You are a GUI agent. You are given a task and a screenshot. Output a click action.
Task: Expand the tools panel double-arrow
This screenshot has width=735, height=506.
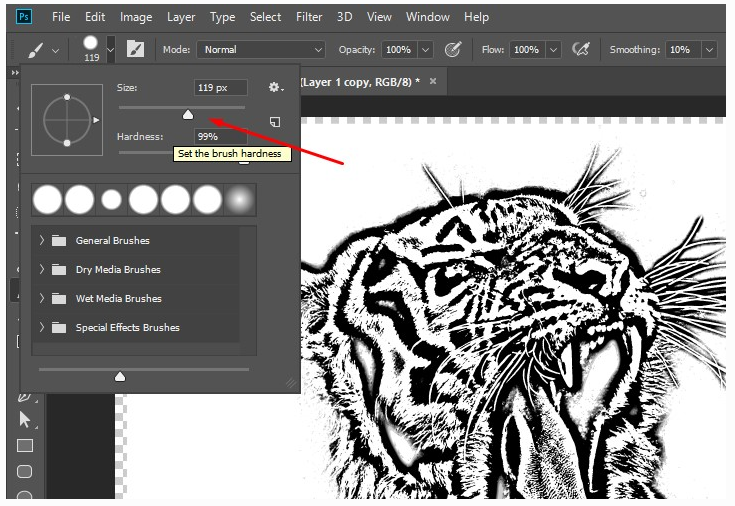pos(15,73)
